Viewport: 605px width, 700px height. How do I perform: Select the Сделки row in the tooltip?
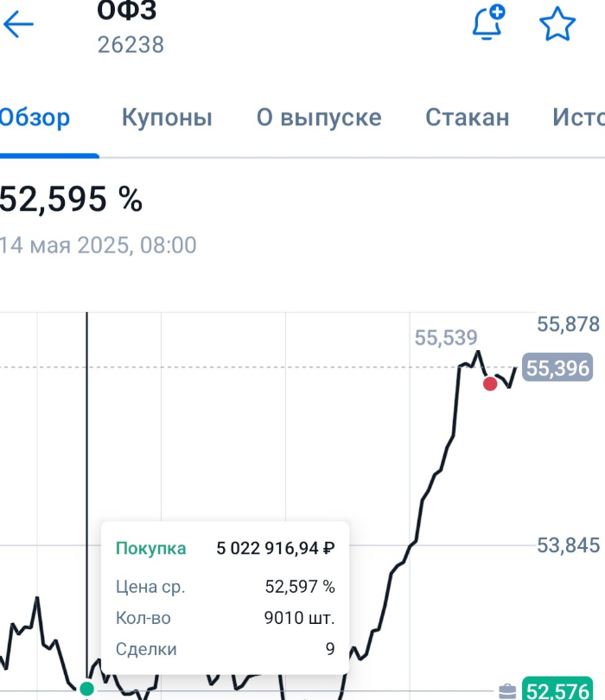[x=225, y=649]
